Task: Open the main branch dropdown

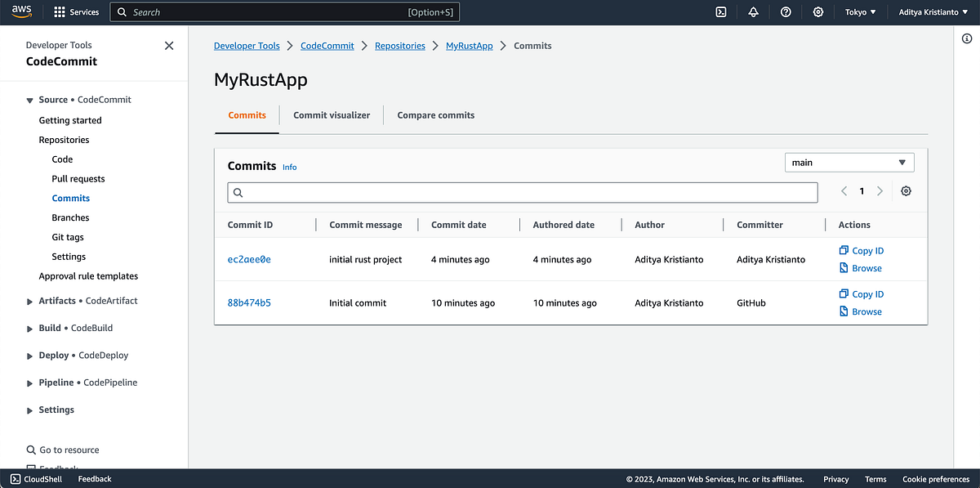Action: pyautogui.click(x=849, y=162)
